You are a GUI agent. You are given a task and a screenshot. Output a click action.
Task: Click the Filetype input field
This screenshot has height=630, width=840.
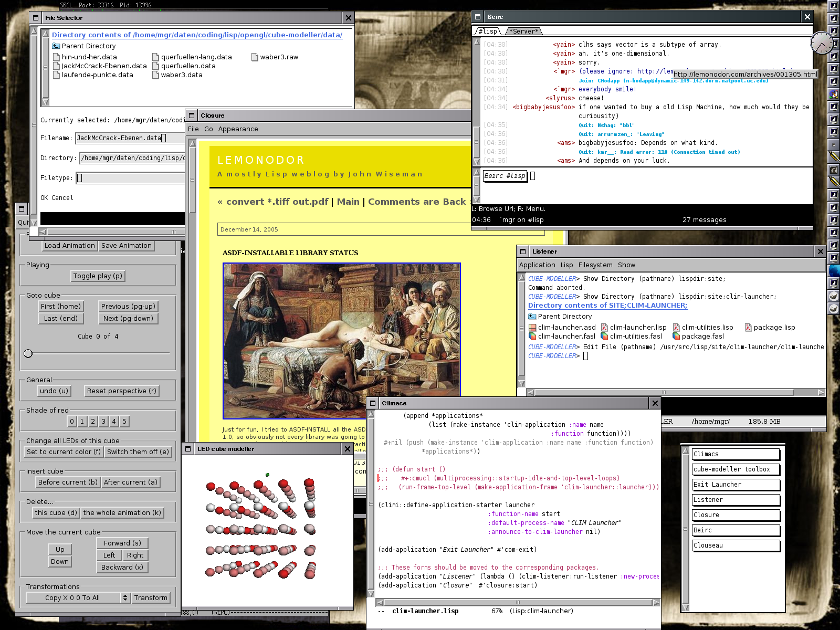coord(130,178)
